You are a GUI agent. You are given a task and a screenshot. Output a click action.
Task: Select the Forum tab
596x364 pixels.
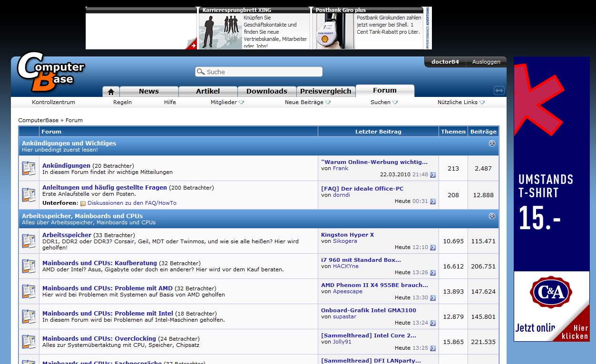(x=385, y=90)
